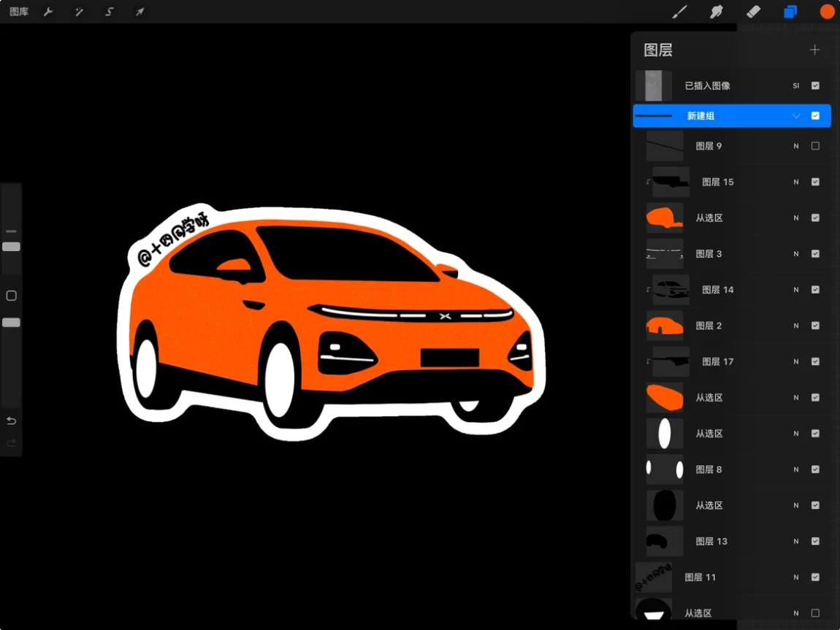Open N blend mode of 图层 9
840x630 pixels.
(796, 146)
